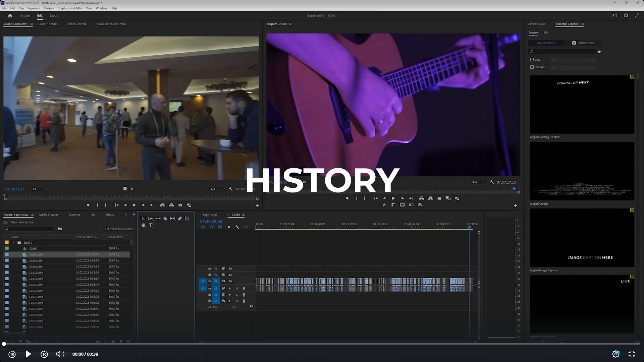Collapse the День 1 bin folder
This screenshot has height=362, width=644.
coord(13,242)
